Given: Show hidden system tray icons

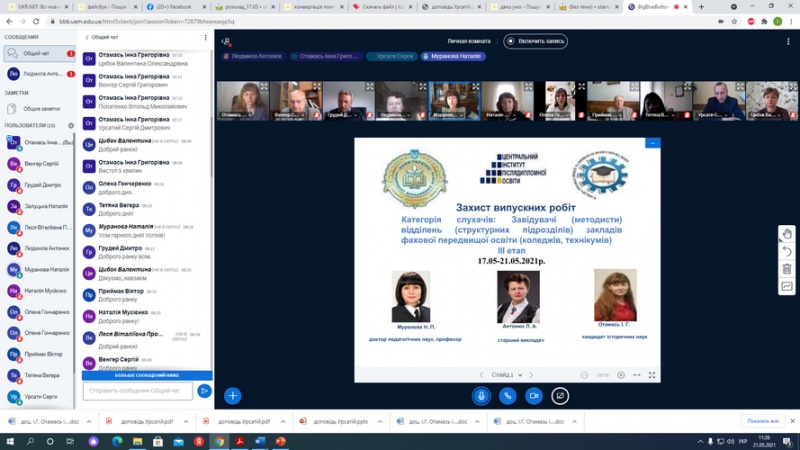Looking at the screenshot, I should tap(700, 441).
